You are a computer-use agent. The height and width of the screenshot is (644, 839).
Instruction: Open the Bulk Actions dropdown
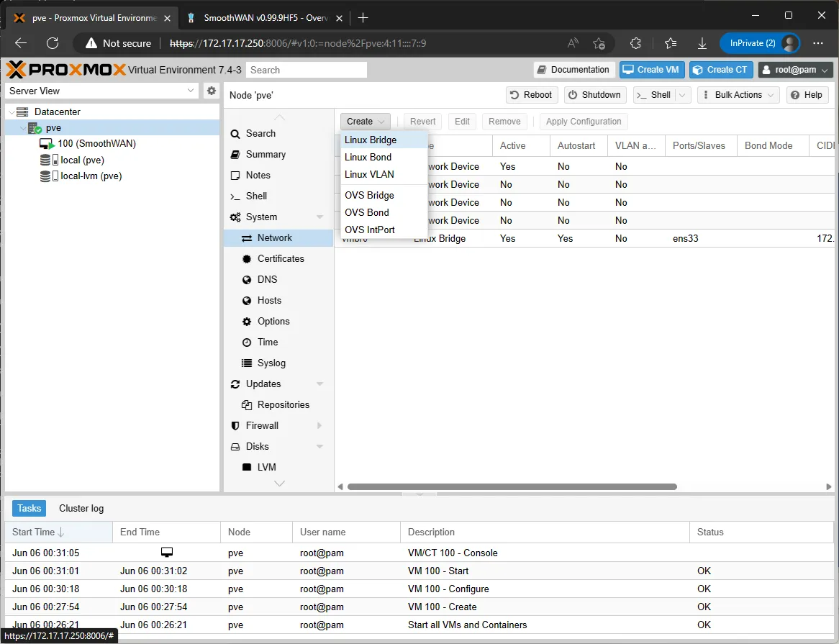click(x=738, y=95)
